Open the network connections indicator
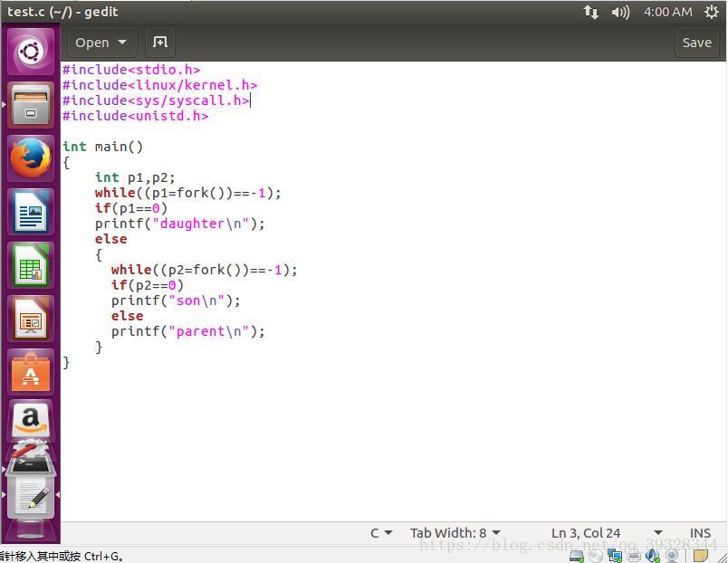This screenshot has height=563, width=728. coord(590,12)
